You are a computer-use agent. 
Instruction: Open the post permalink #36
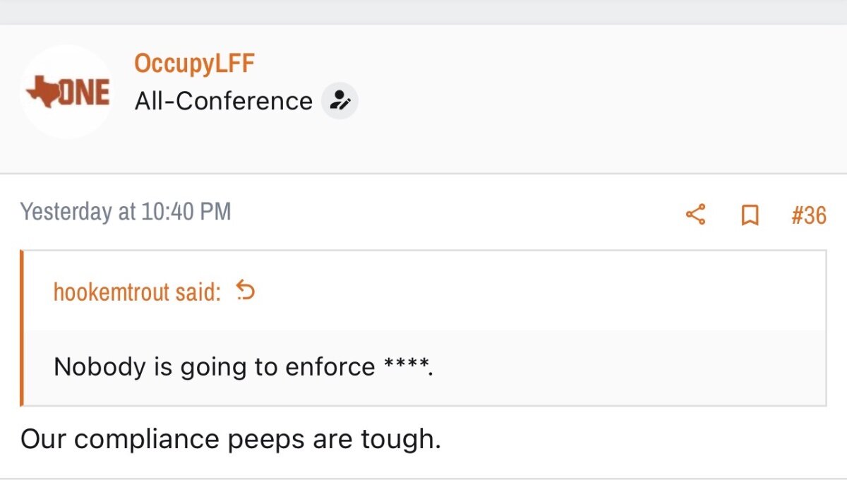point(808,215)
